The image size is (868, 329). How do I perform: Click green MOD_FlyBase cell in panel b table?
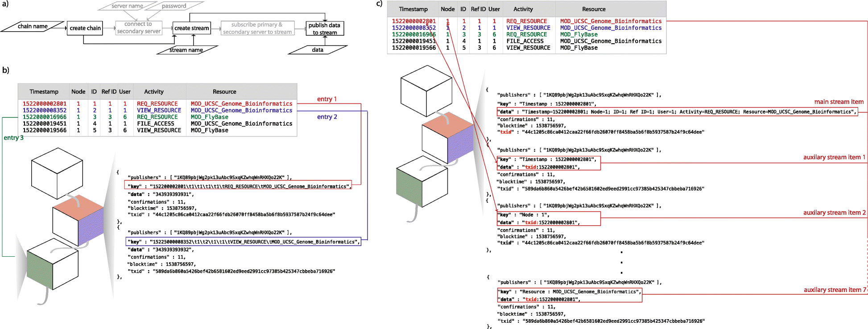pos(210,117)
